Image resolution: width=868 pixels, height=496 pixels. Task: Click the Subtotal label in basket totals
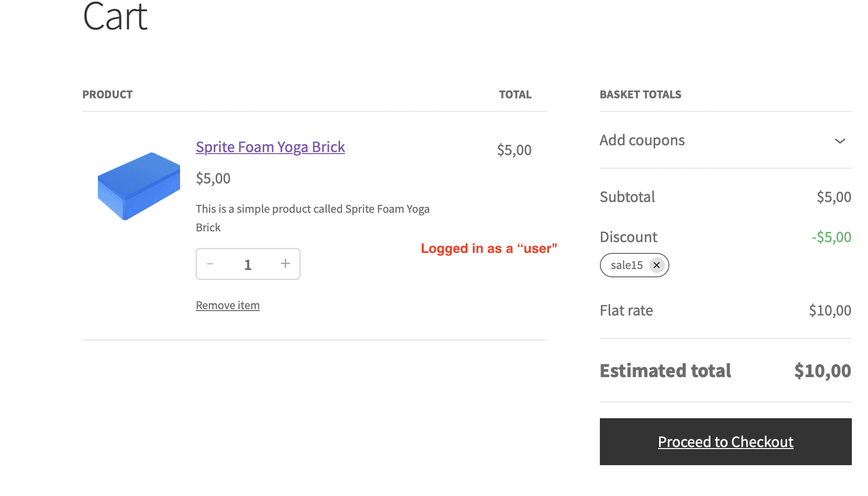pos(627,197)
